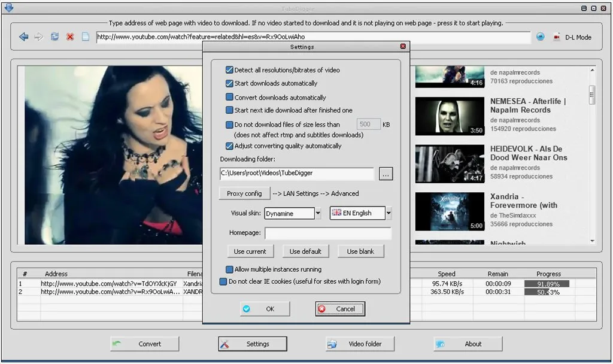
Task: Stop loading with the red X icon
Action: [70, 37]
